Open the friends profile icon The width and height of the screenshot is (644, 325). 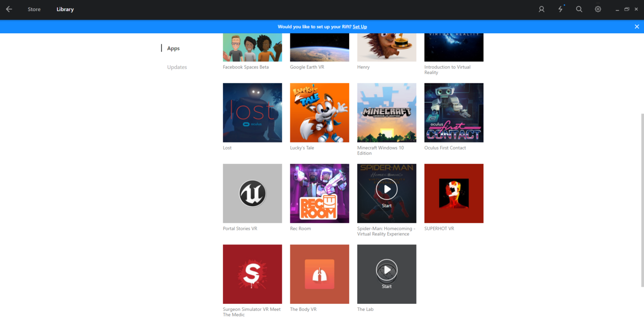[x=541, y=9]
